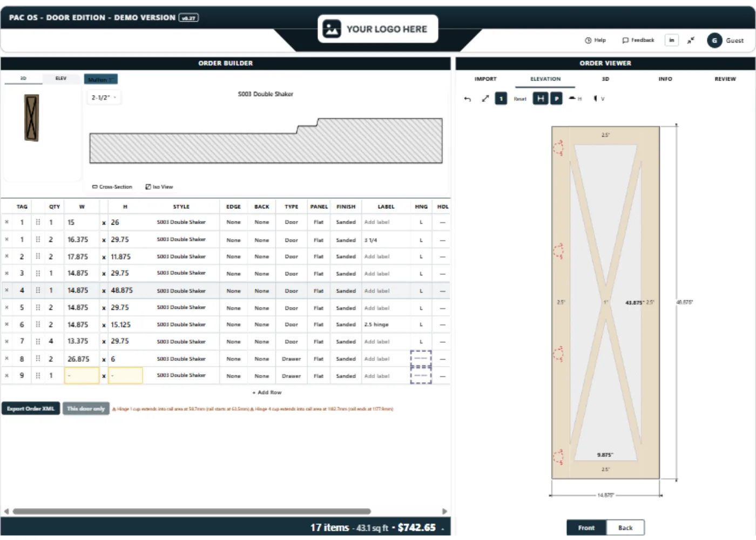Click the delete x on row tag 4
The width and height of the screenshot is (756, 540).
pyautogui.click(x=6, y=291)
